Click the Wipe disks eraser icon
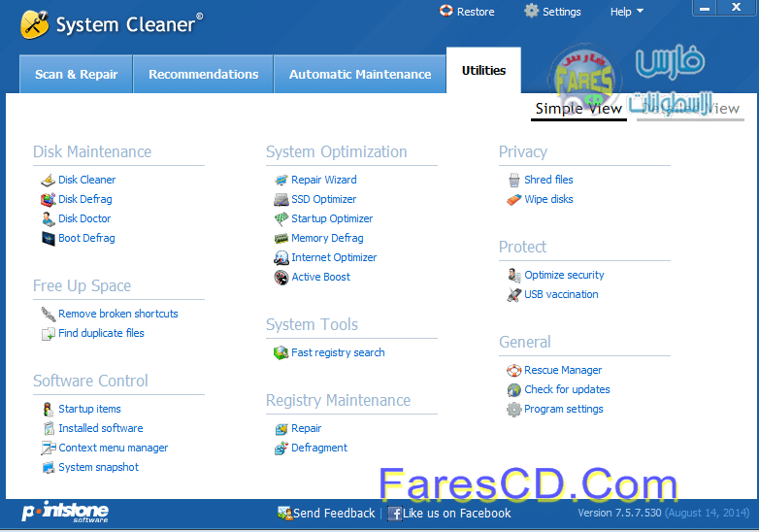Image resolution: width=759 pixels, height=532 pixels. 514,199
